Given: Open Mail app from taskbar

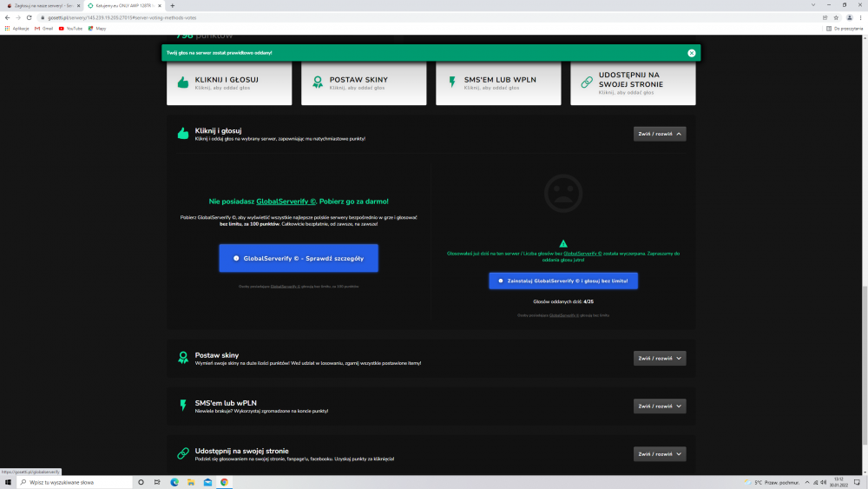Looking at the screenshot, I should click(x=207, y=482).
